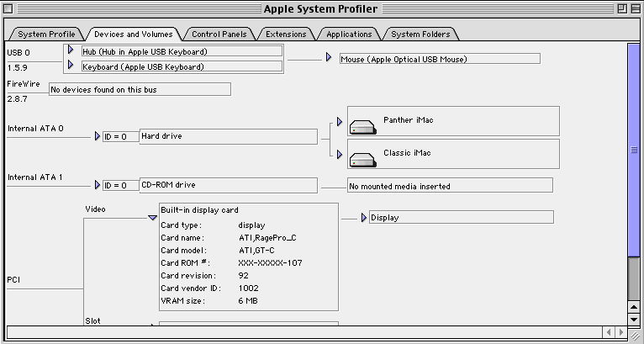Click the window close box
This screenshot has width=644, height=344.
[x=8, y=8]
